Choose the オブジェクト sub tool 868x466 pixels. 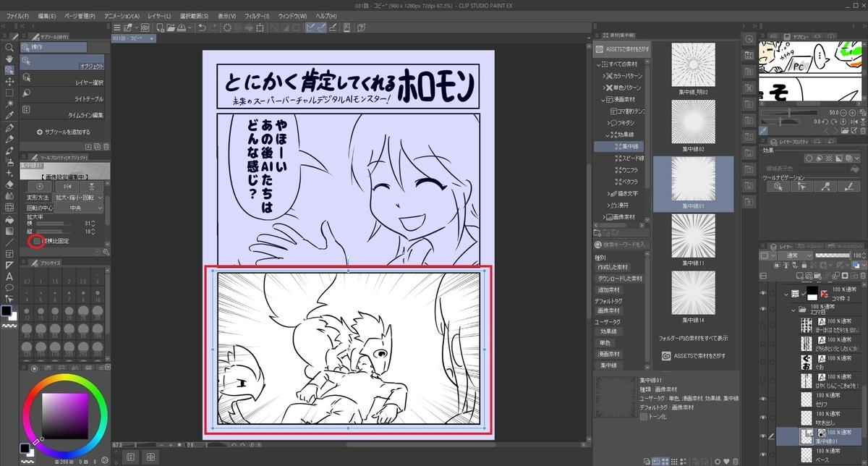[x=62, y=63]
